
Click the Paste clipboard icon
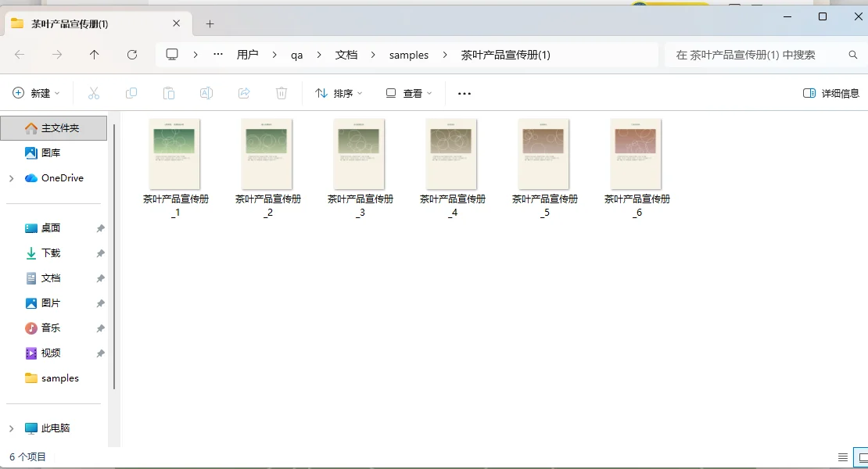[169, 94]
